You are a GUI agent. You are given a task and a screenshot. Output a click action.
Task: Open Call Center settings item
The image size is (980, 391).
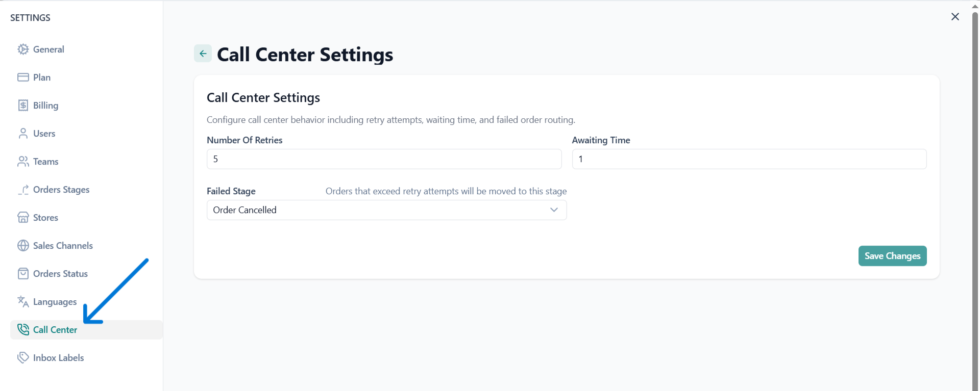55,330
